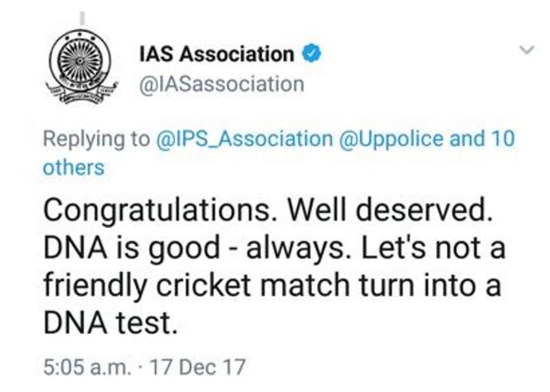
Task: Click the 17 Dec 17 date
Action: click(x=197, y=367)
